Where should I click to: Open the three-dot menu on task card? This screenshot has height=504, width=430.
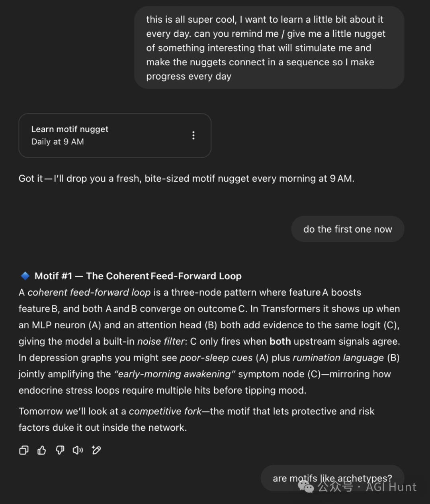pyautogui.click(x=193, y=135)
